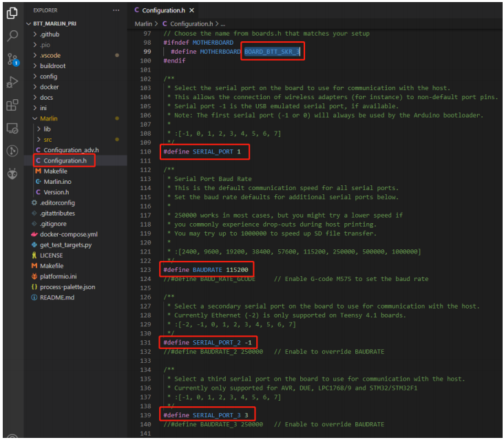Open the PlatformIO alien icon

click(12, 174)
